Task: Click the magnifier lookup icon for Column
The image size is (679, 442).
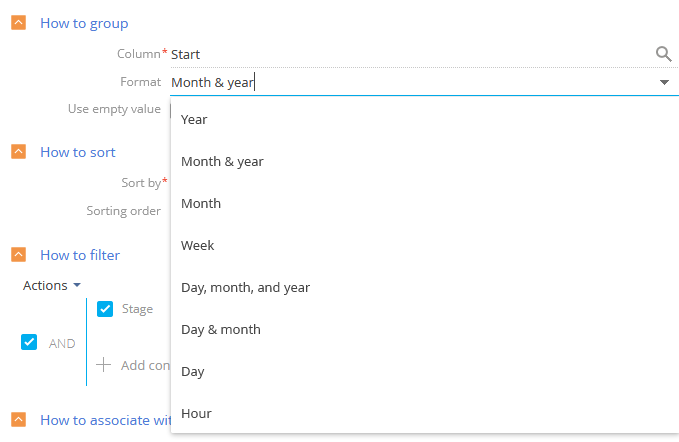Action: point(663,54)
